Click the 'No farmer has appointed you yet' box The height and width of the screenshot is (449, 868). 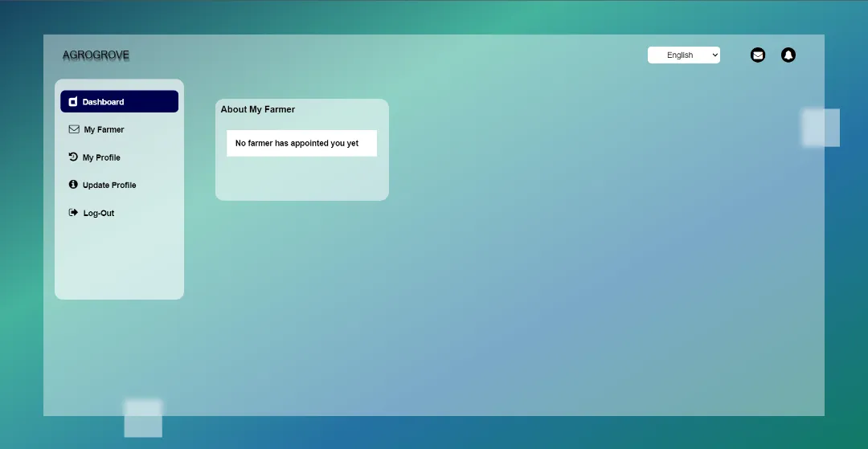[301, 143]
